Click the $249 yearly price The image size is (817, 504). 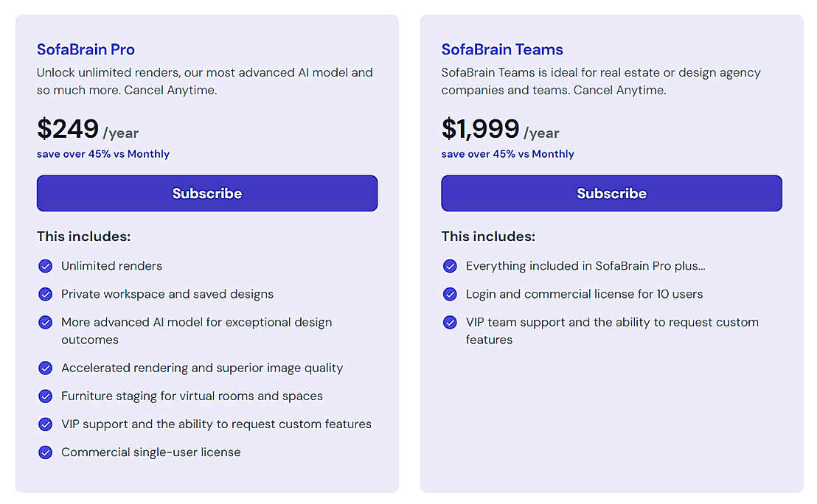pyautogui.click(x=68, y=129)
